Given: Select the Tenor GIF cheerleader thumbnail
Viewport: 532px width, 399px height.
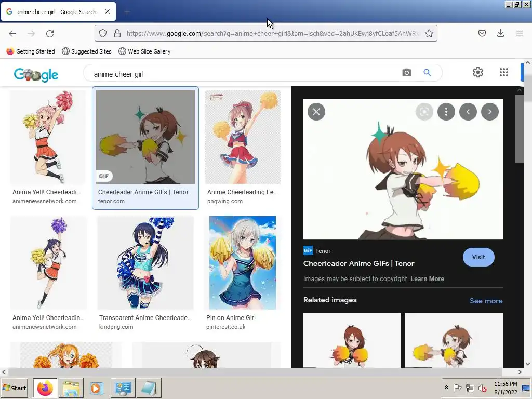Looking at the screenshot, I should coord(145,137).
